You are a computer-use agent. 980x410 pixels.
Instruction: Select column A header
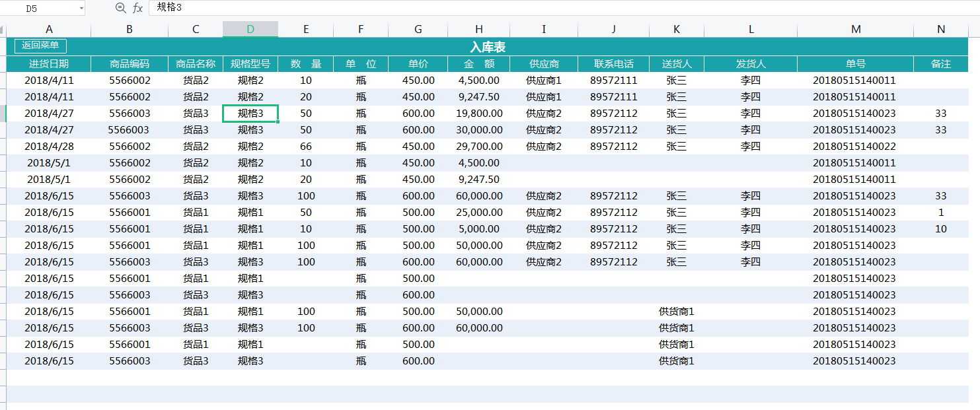coord(49,29)
